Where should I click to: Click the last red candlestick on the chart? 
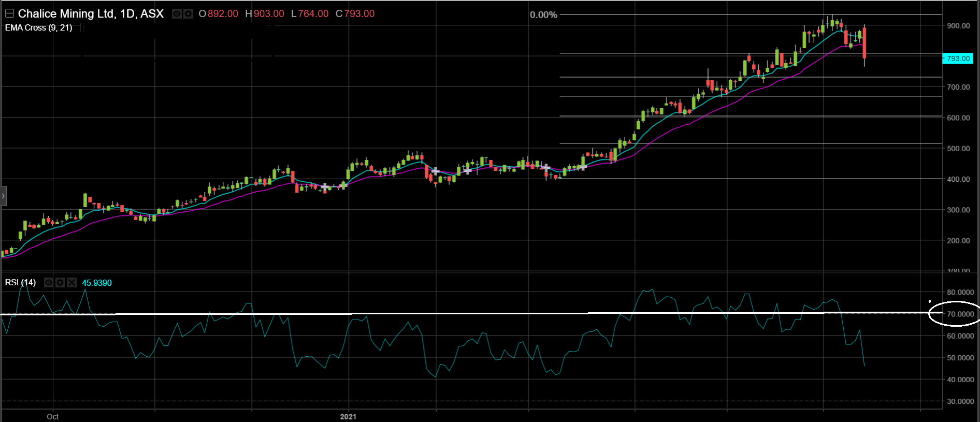(864, 44)
